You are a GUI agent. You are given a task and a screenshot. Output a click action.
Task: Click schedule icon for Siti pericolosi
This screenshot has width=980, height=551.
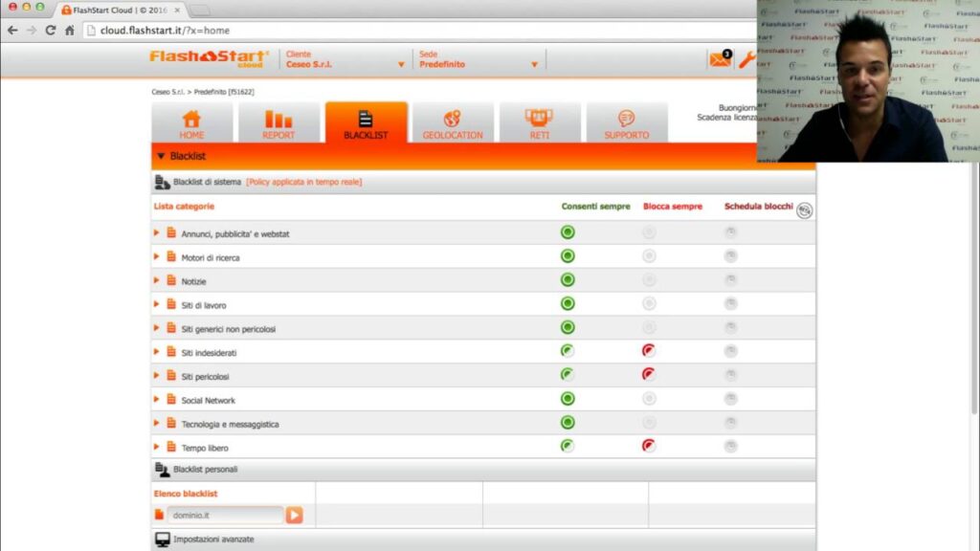click(x=730, y=375)
